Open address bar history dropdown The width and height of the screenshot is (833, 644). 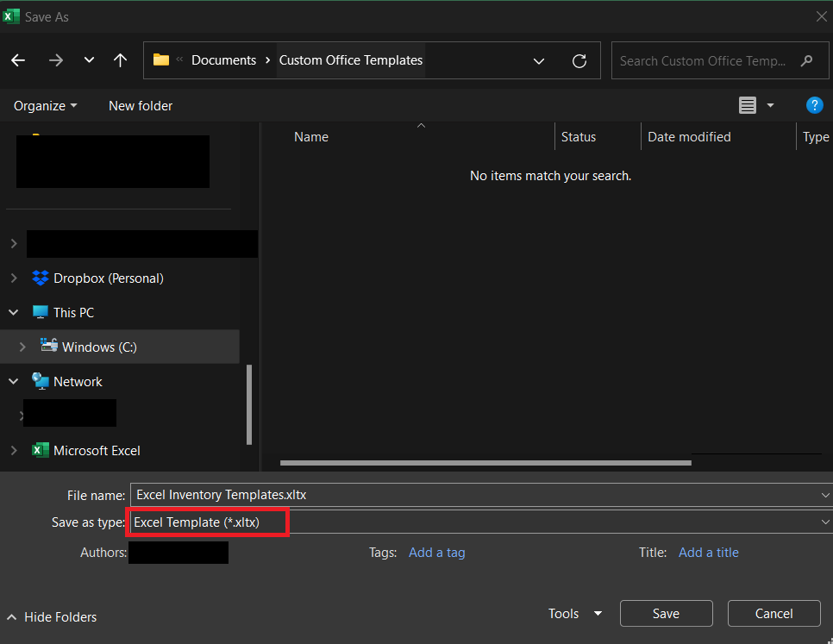point(539,61)
